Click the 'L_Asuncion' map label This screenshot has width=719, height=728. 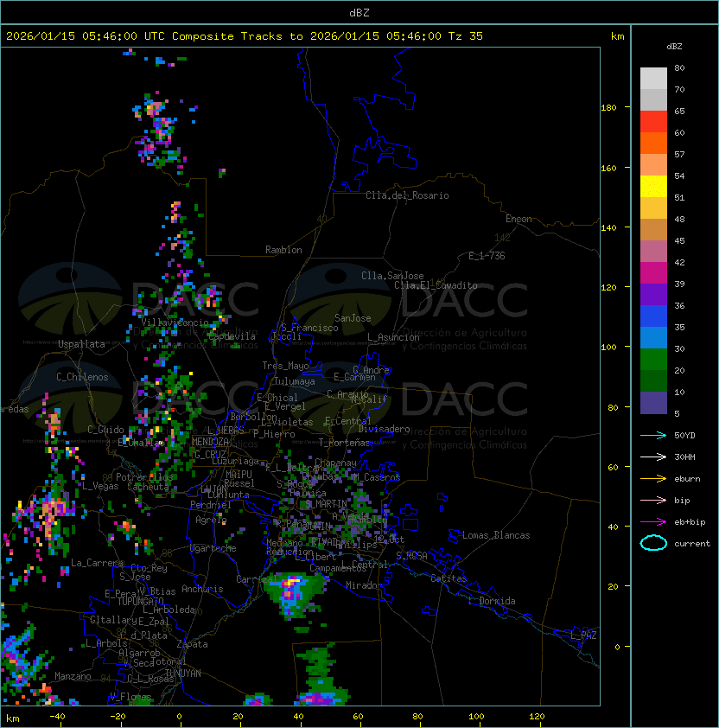pos(393,337)
